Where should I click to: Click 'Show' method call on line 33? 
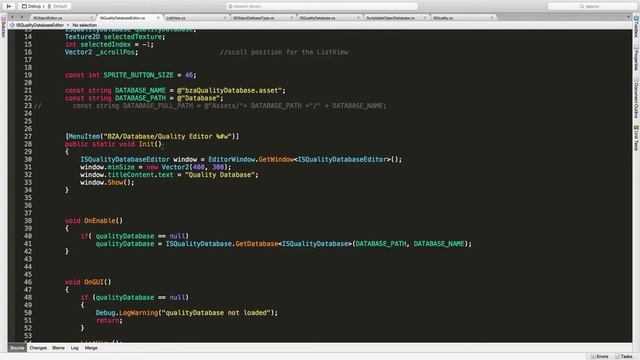click(116, 182)
